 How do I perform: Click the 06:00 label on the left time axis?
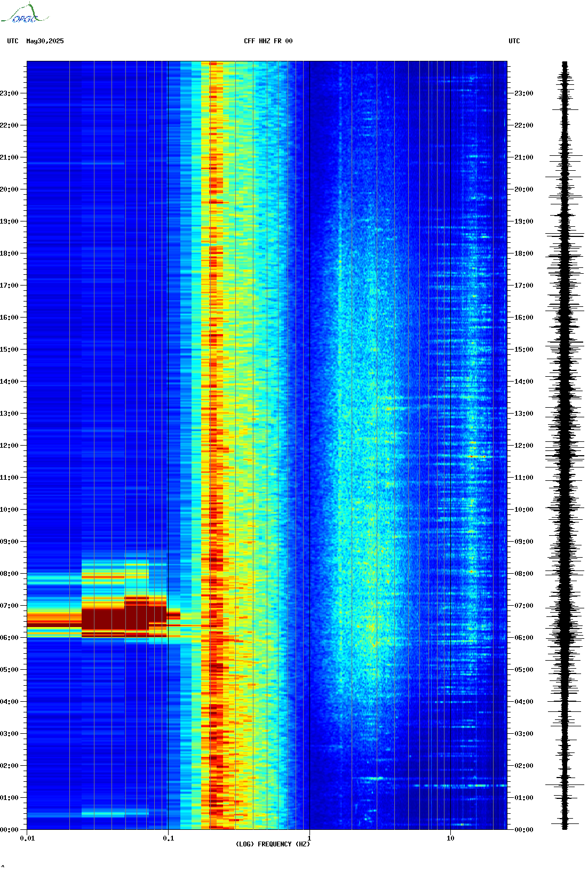(9, 638)
